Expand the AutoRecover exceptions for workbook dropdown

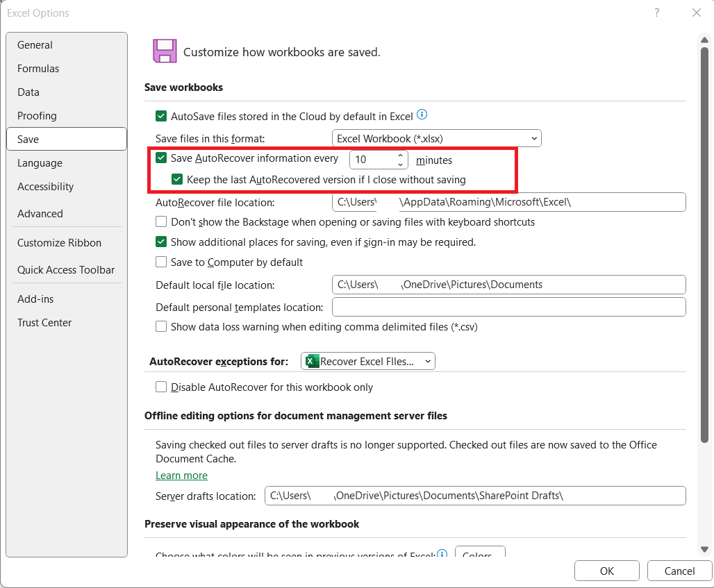(x=368, y=362)
